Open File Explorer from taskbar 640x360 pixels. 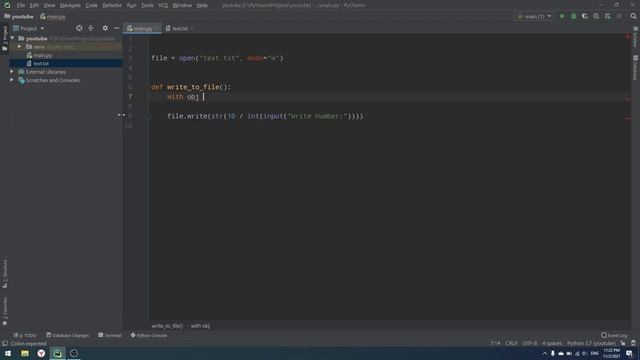pyautogui.click(x=25, y=353)
